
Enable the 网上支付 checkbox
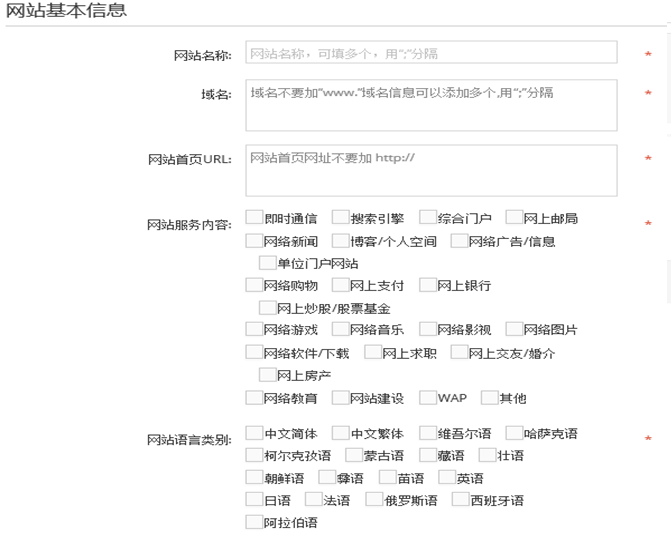[x=341, y=285]
